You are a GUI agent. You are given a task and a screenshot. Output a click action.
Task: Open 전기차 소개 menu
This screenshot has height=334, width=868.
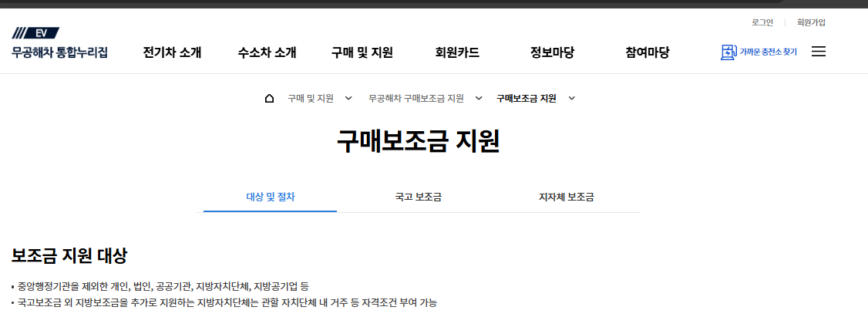coord(172,52)
